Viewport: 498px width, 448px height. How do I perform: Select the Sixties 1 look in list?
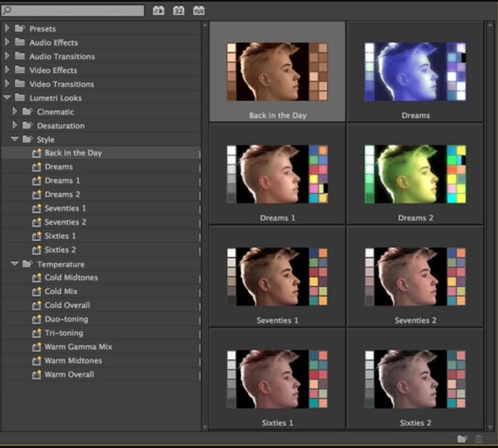60,236
